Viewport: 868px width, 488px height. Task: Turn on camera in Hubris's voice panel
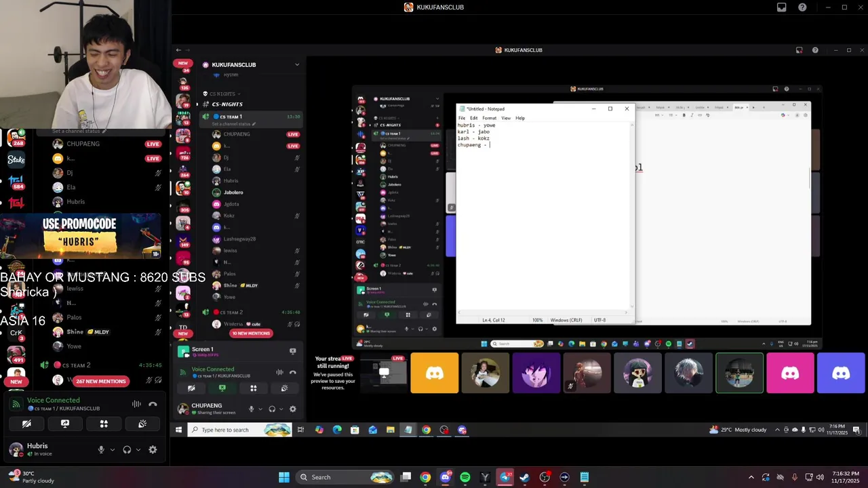(26, 424)
